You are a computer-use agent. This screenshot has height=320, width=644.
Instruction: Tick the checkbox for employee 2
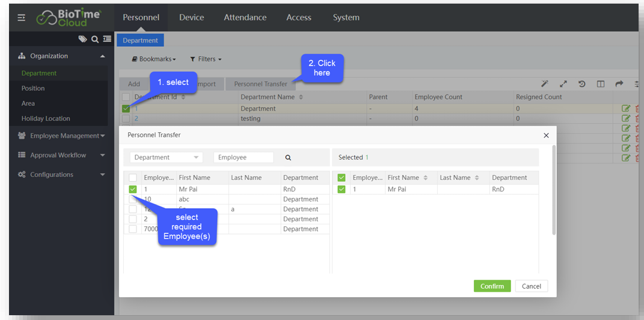(133, 219)
